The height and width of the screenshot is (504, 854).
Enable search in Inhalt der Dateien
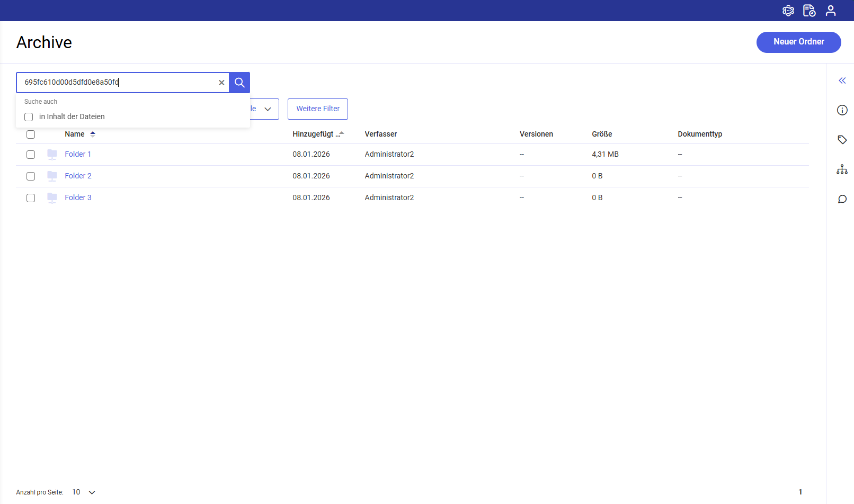(x=29, y=117)
